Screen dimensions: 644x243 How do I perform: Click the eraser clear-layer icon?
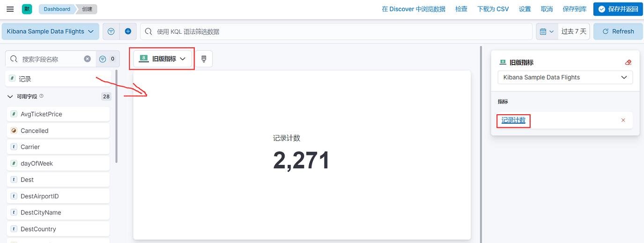629,62
